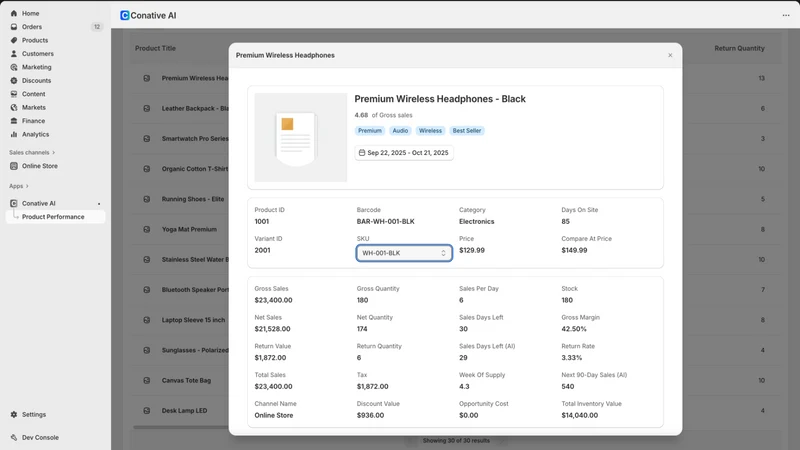The image size is (800, 450).
Task: Click Compare At Price $149.99
Action: click(x=574, y=251)
